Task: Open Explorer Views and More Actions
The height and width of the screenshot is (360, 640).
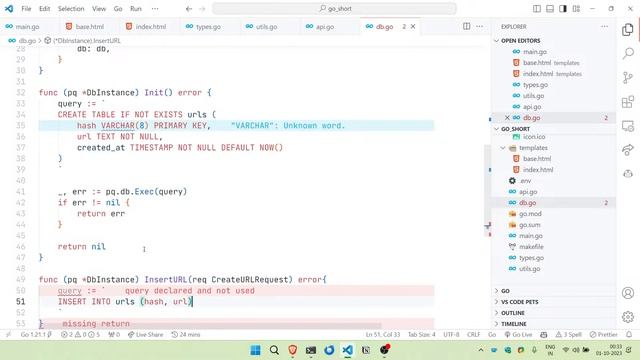Action: pos(604,26)
